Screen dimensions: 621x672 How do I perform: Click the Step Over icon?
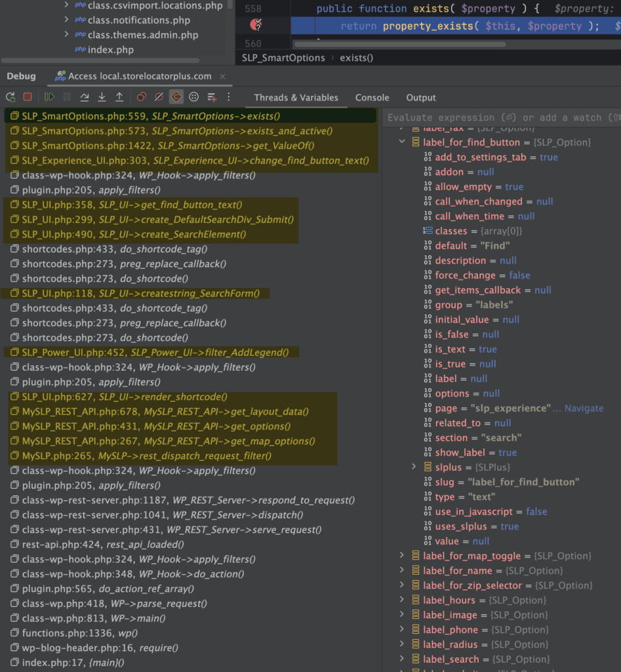click(85, 97)
